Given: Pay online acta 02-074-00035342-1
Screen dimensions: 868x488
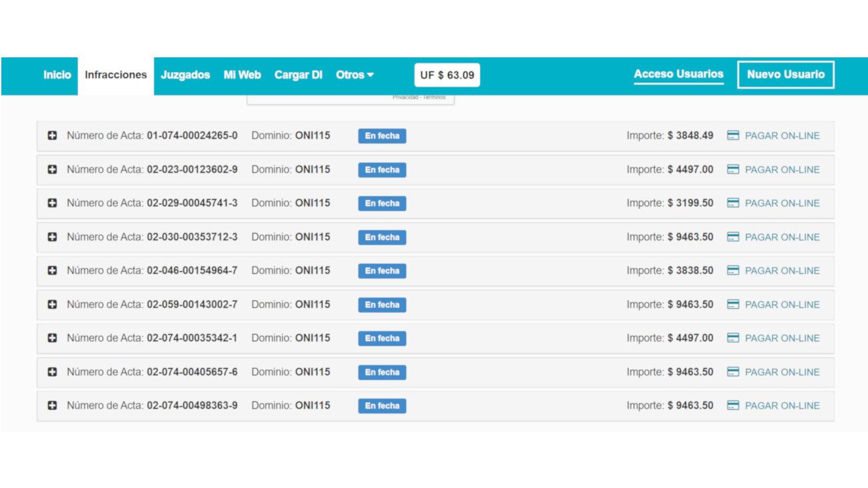Looking at the screenshot, I should tap(782, 337).
